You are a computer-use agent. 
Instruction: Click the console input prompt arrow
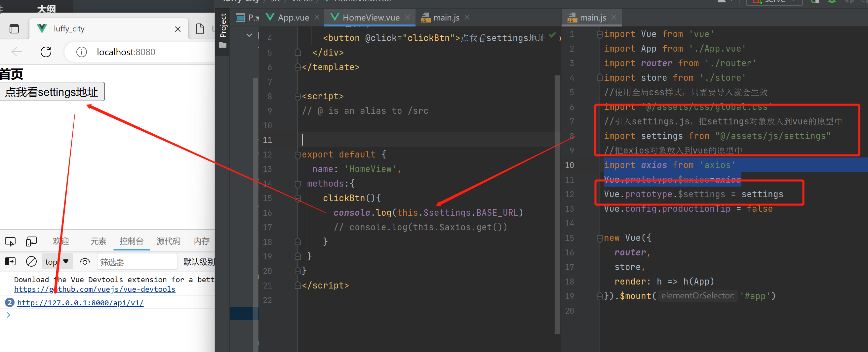8,315
